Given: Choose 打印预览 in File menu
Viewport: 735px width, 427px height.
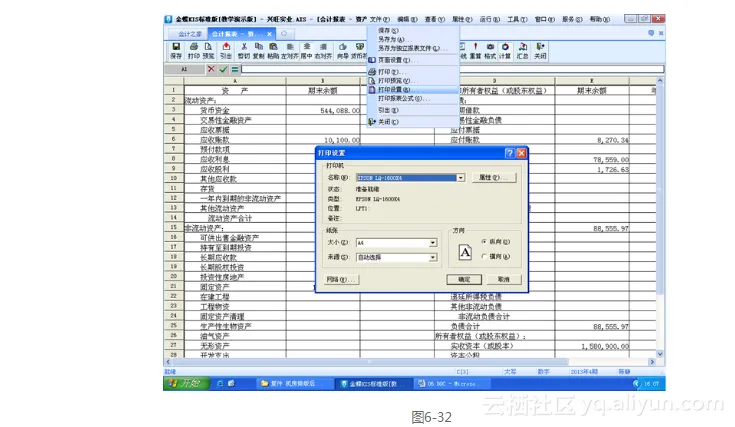Looking at the screenshot, I should (412, 81).
